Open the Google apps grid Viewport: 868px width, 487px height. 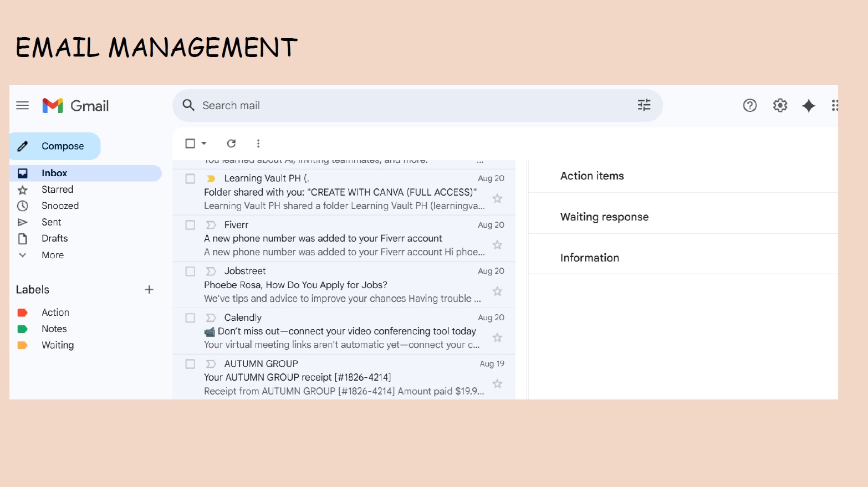coord(835,105)
